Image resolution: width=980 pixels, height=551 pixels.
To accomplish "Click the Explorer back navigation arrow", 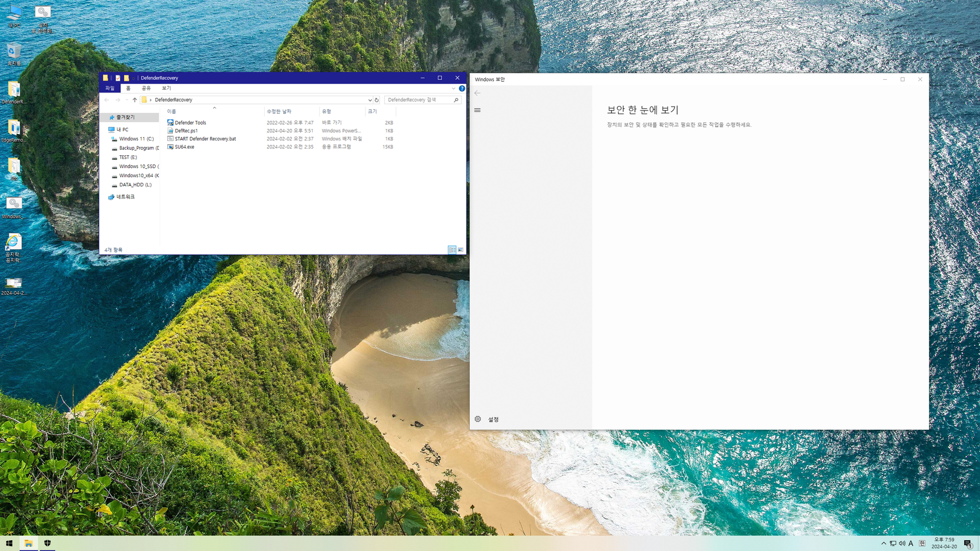I will (x=107, y=100).
